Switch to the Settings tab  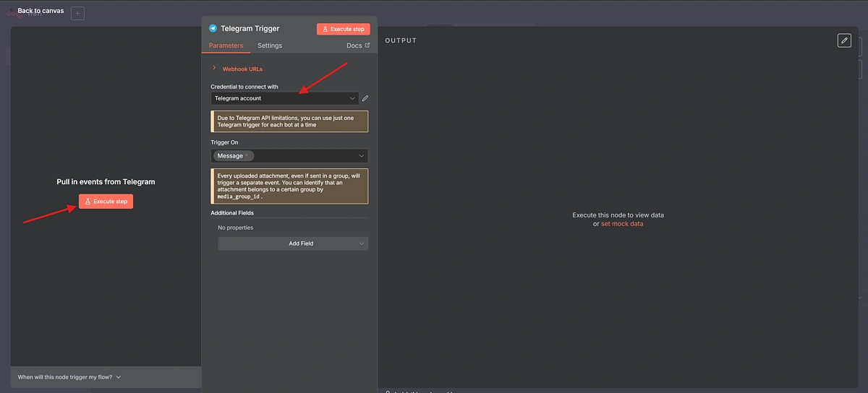click(x=270, y=46)
